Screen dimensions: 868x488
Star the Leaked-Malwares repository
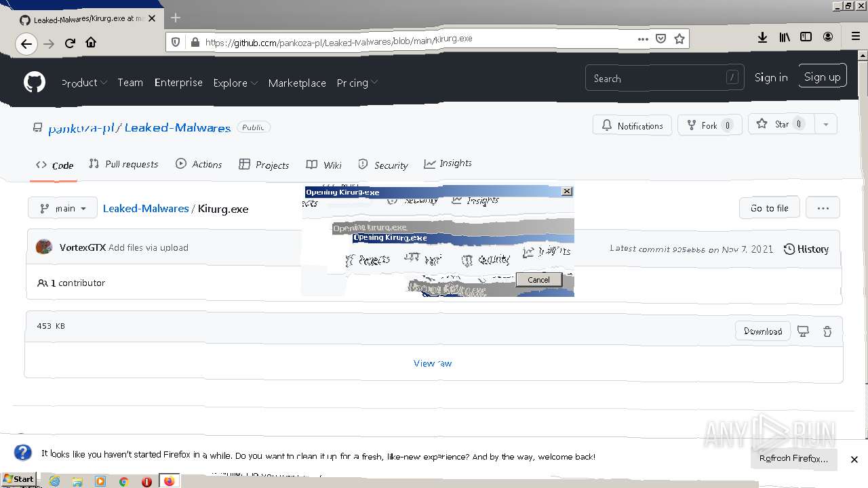(x=781, y=124)
